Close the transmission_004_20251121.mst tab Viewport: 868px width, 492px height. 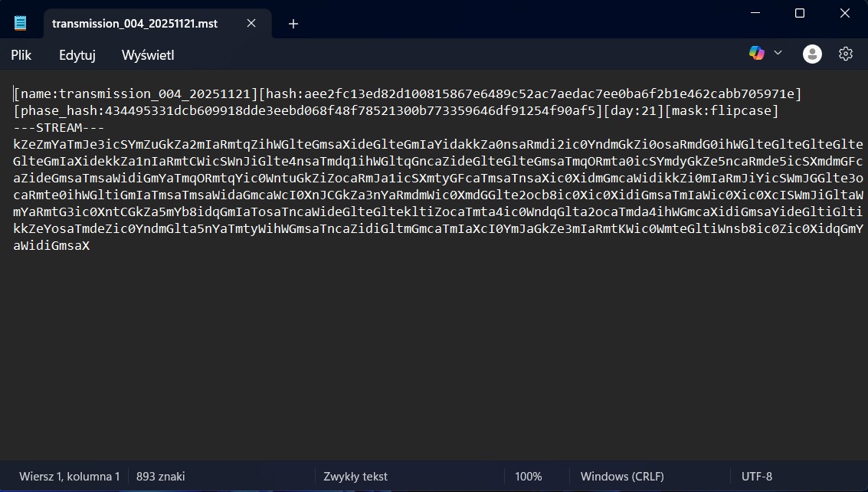[x=251, y=23]
